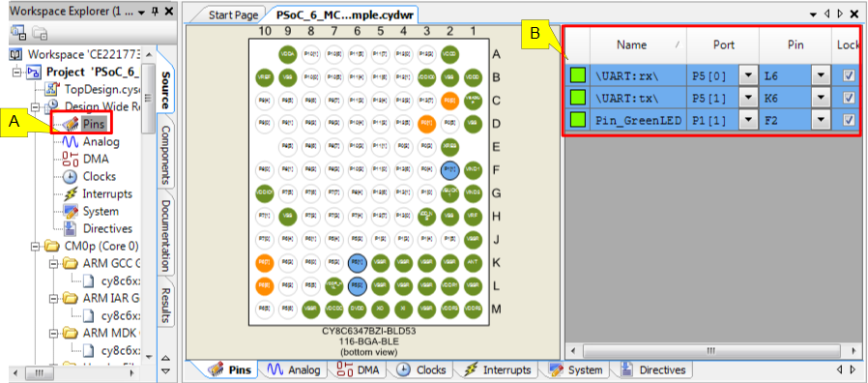Toggle Lock checkbox for Pin_GreenLED
Viewport: 868px width, 383px height.
849,120
